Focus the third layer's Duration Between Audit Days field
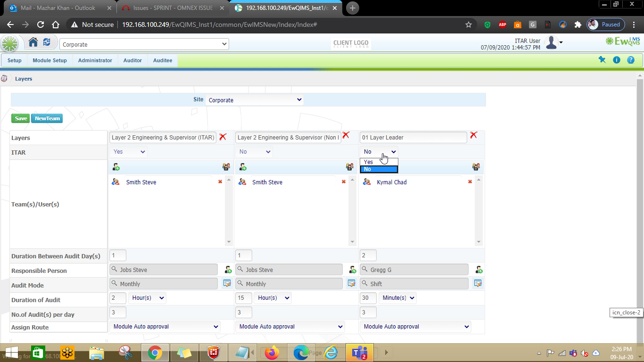 [368, 255]
